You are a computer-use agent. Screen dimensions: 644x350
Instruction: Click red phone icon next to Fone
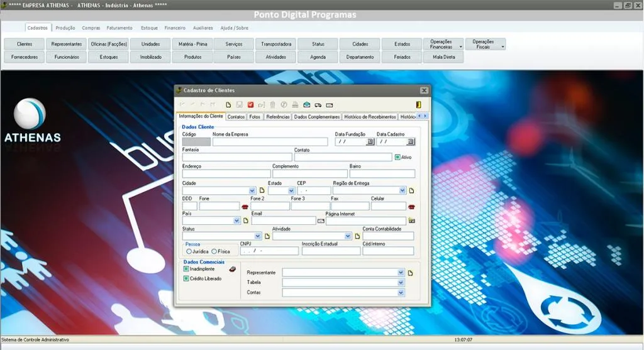[x=245, y=206]
